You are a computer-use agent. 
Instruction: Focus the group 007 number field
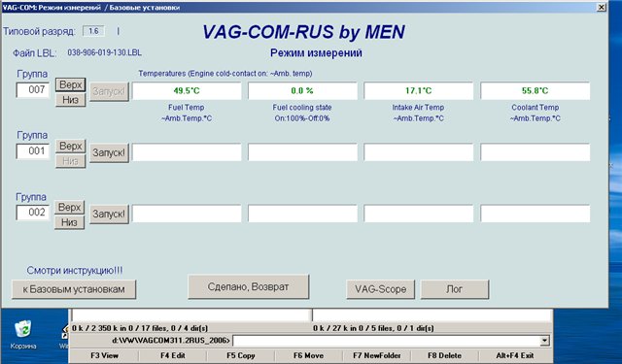point(32,89)
